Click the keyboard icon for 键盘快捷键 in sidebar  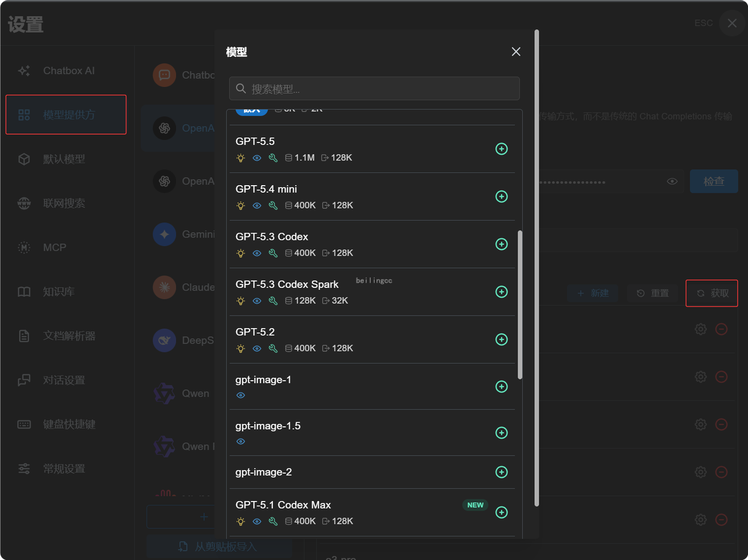tap(24, 424)
